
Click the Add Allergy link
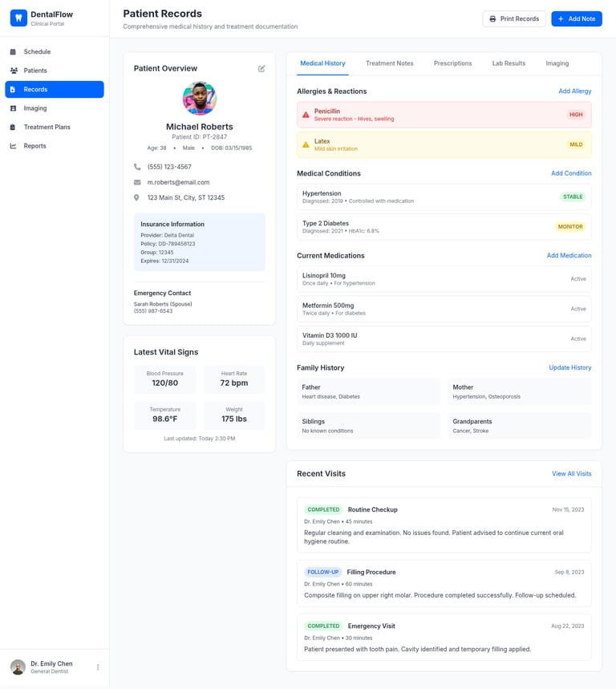click(575, 91)
